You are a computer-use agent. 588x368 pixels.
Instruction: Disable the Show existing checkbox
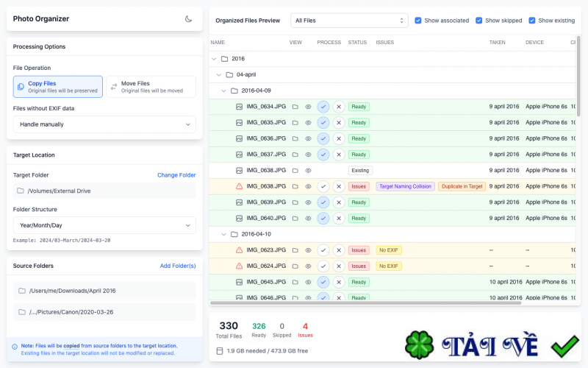click(532, 21)
